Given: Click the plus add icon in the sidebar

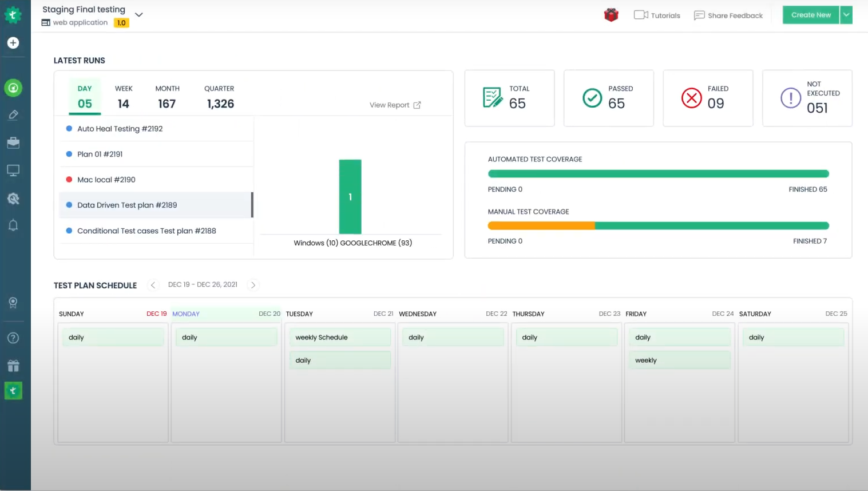Looking at the screenshot, I should (x=13, y=43).
